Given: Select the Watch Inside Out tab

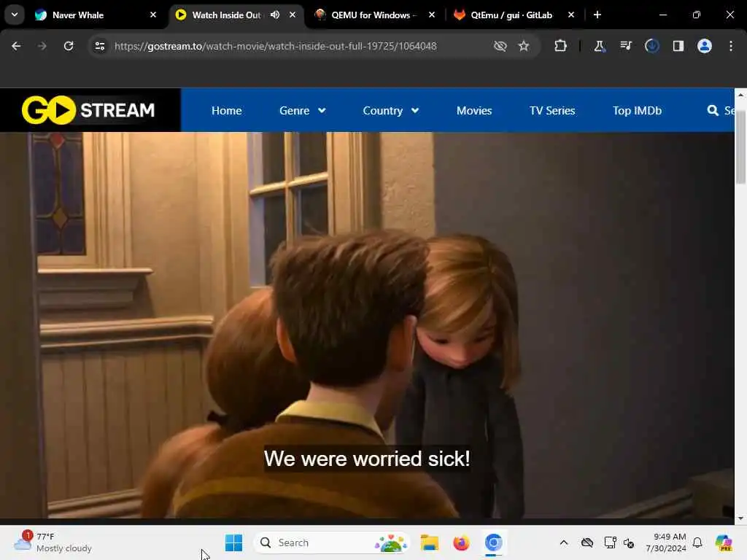Looking at the screenshot, I should [226, 15].
